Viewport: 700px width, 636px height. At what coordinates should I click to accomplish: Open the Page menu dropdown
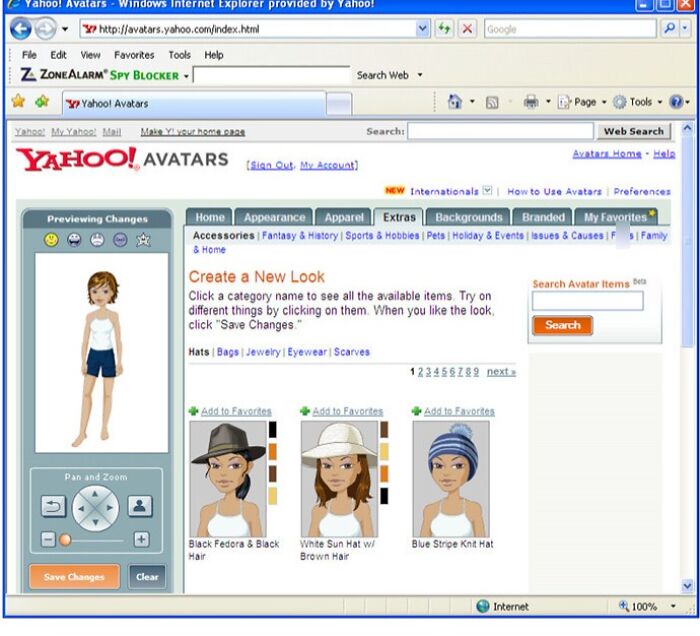coord(604,102)
